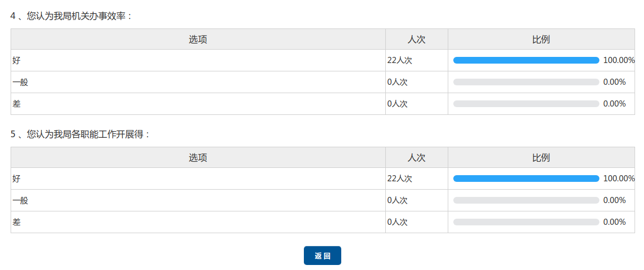The image size is (644, 270).
Task: Click the 差 progress bar in question 4
Action: [526, 104]
